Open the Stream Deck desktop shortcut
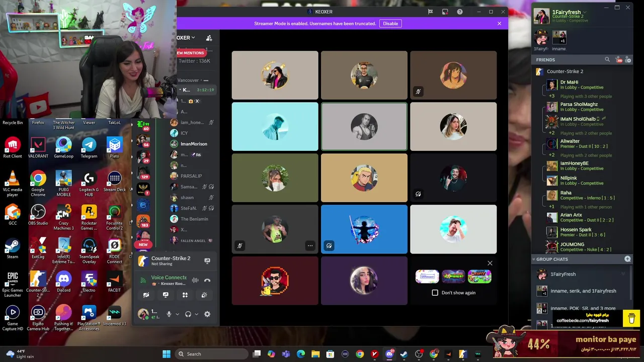The height and width of the screenshot is (362, 644). pyautogui.click(x=114, y=182)
